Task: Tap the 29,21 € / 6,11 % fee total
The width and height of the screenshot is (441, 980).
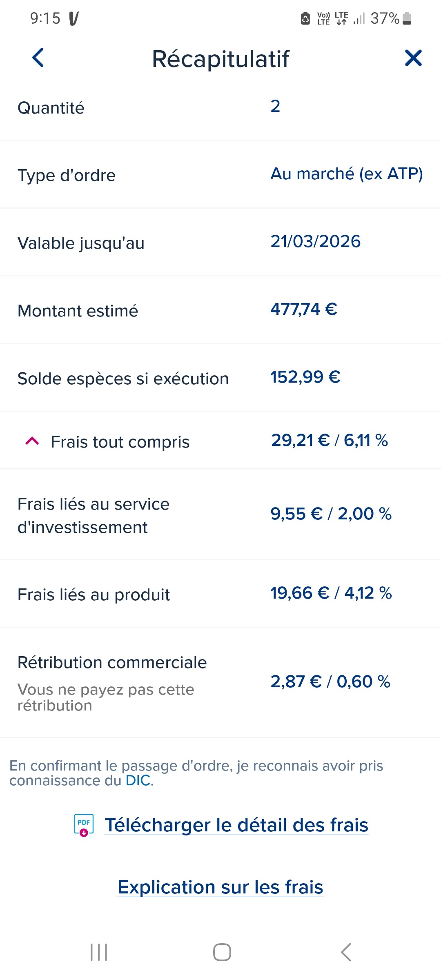Action: tap(329, 440)
